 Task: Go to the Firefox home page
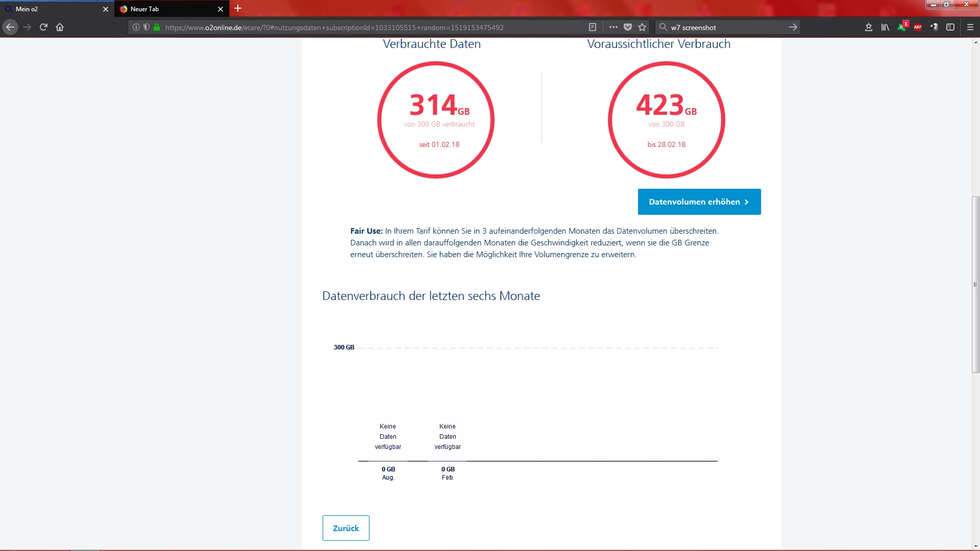click(60, 27)
